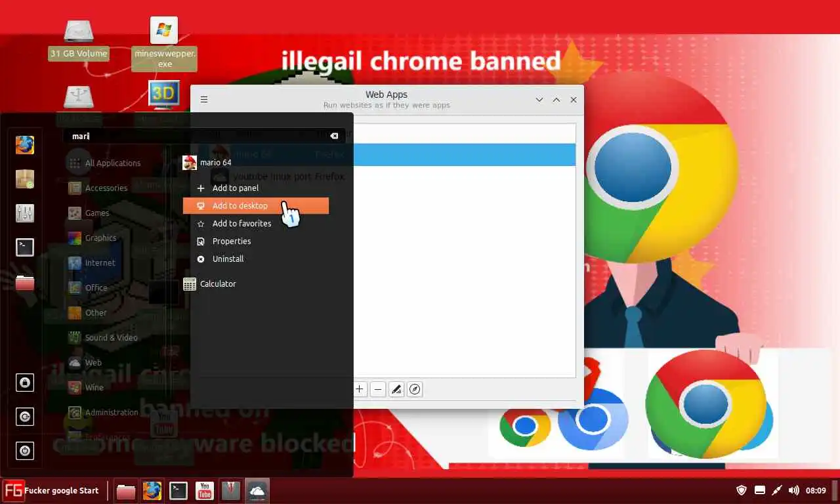This screenshot has width=840, height=504.
Task: Minimize Web Apps using the down chevron
Action: 539,100
